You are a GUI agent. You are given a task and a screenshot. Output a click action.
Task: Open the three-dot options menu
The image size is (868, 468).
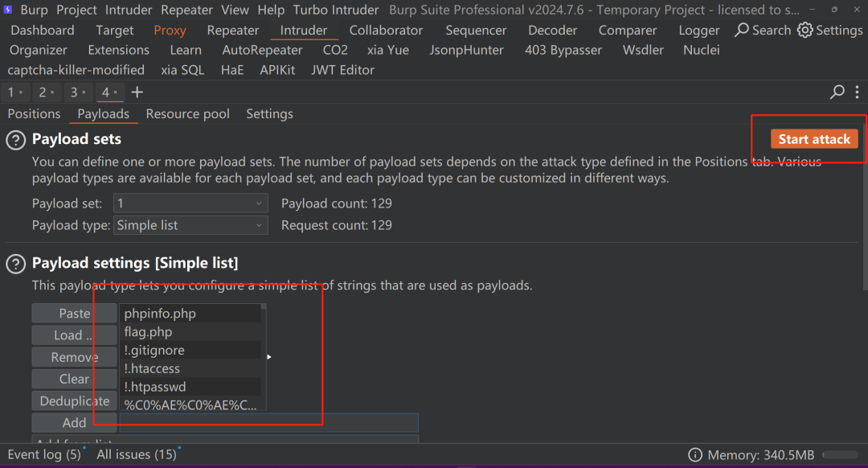click(857, 92)
